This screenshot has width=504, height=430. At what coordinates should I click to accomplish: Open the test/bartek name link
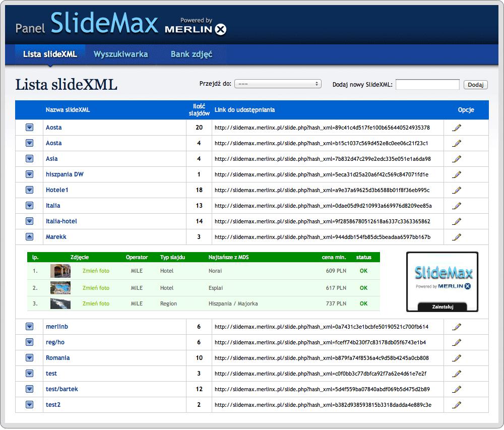pyautogui.click(x=61, y=389)
